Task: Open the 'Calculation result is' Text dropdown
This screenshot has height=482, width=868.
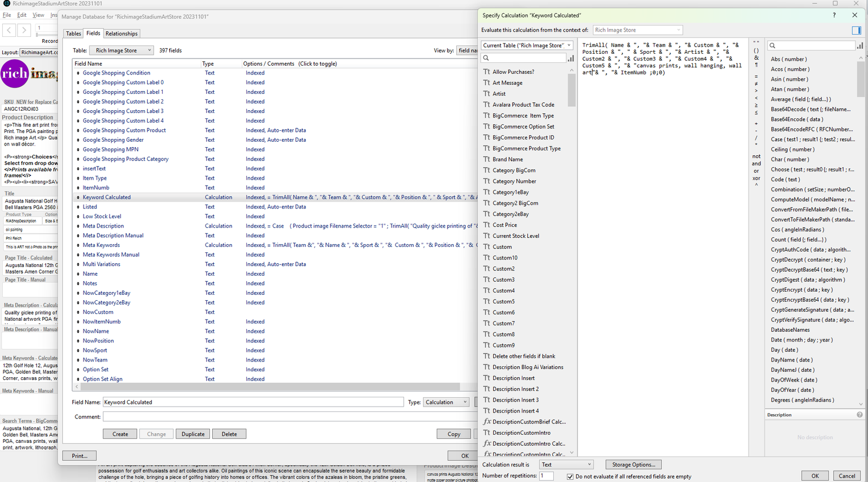Action: (x=566, y=465)
